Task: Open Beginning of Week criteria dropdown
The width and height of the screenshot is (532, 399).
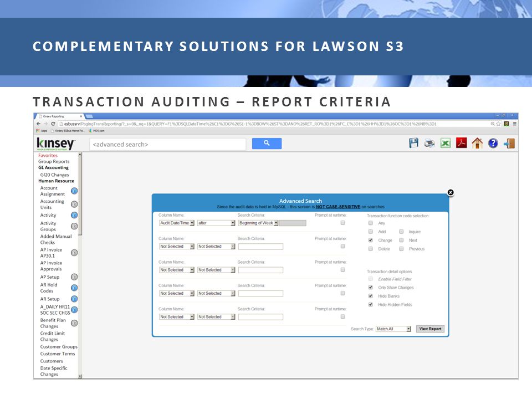Action: (258, 223)
